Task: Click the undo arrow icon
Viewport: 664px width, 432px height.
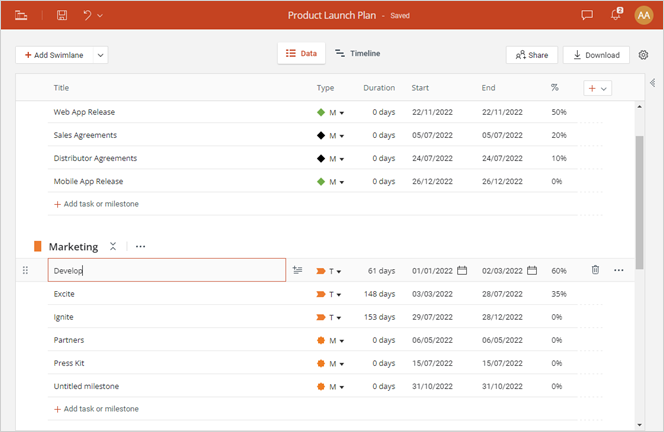Action: 88,16
